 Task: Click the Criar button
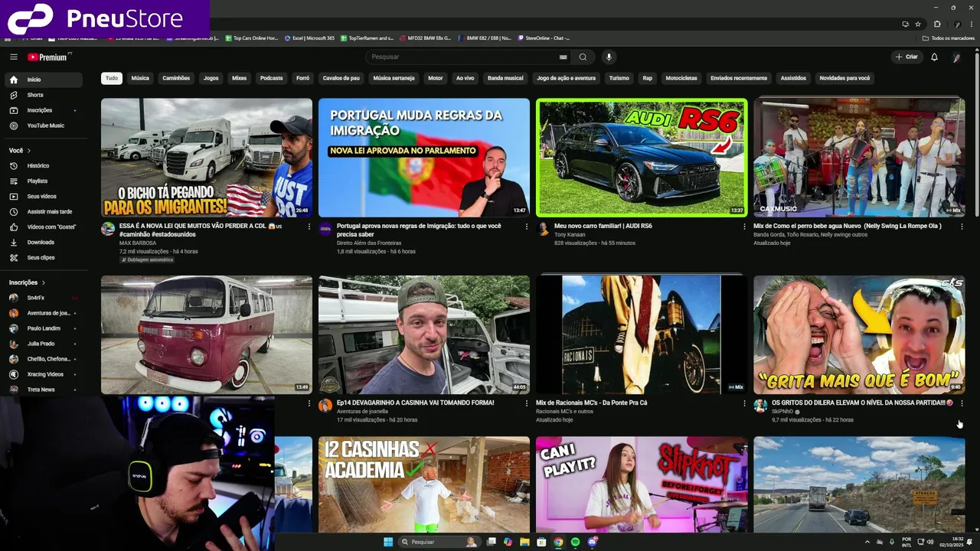(x=906, y=57)
